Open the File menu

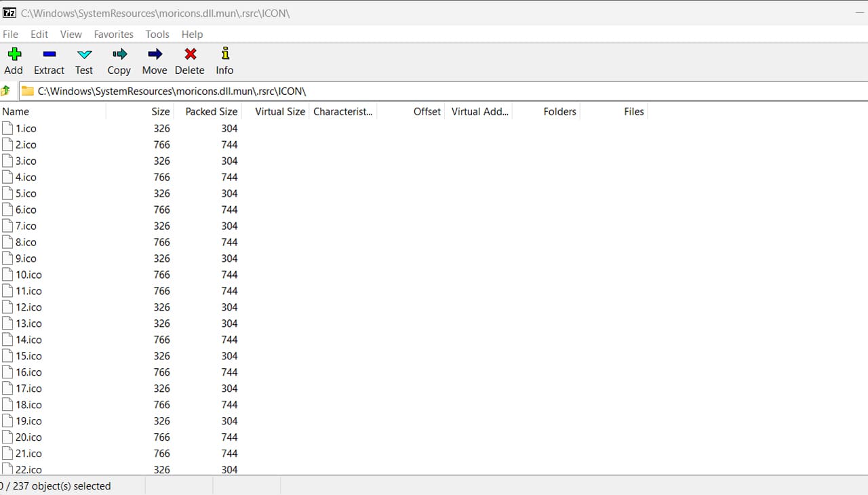pyautogui.click(x=10, y=34)
